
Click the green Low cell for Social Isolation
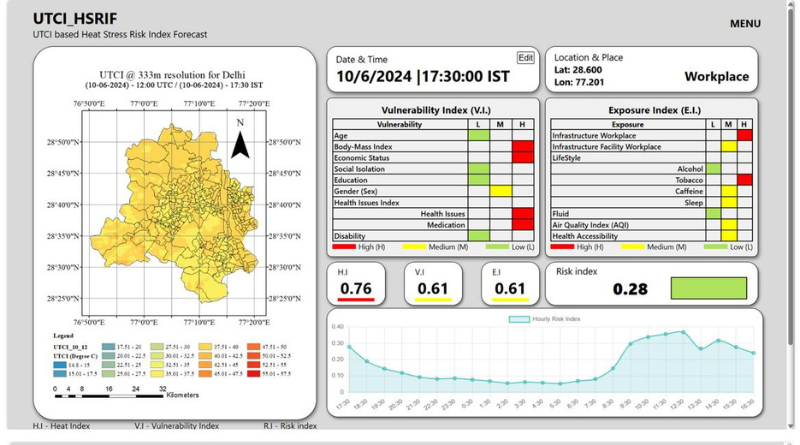coord(479,169)
